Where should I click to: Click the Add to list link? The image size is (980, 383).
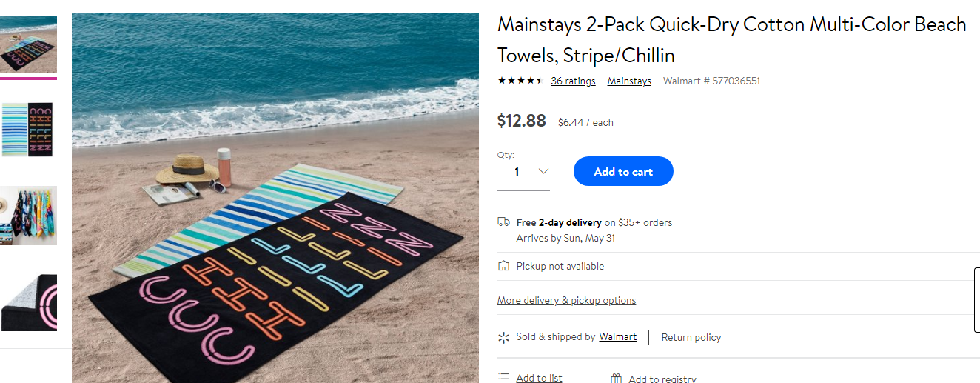coord(539,378)
